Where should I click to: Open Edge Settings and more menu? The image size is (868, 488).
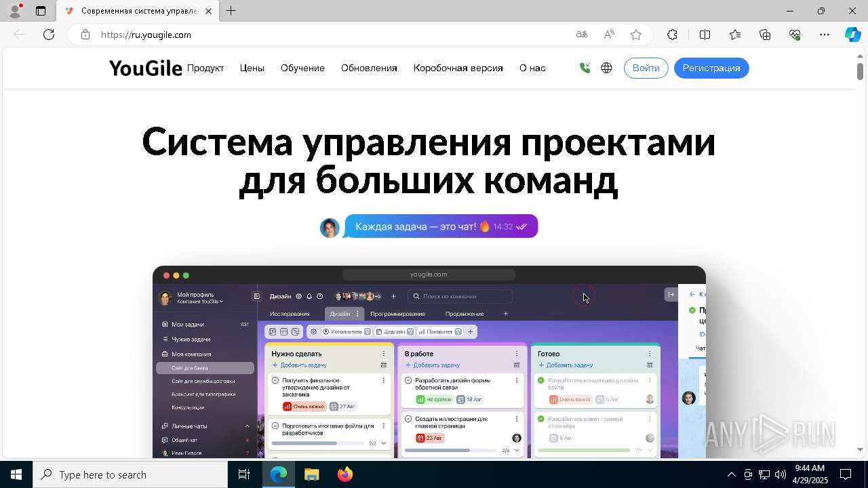pyautogui.click(x=825, y=35)
